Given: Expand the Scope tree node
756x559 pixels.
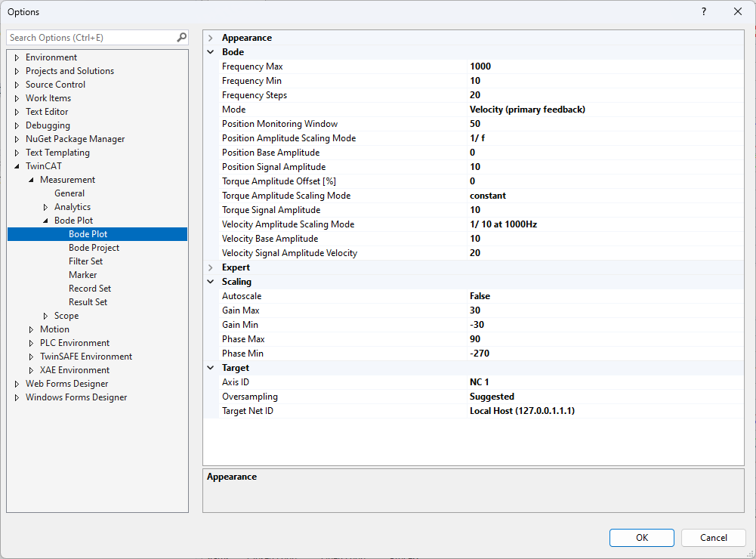Looking at the screenshot, I should pyautogui.click(x=46, y=316).
